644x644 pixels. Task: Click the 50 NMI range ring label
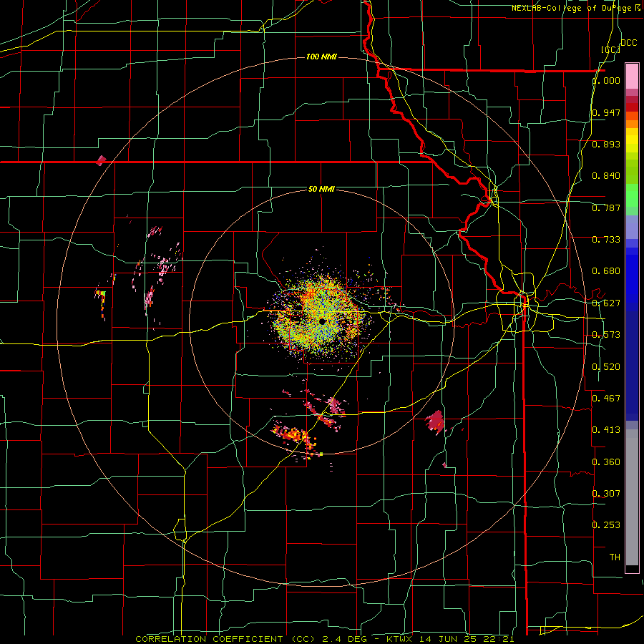pos(321,189)
